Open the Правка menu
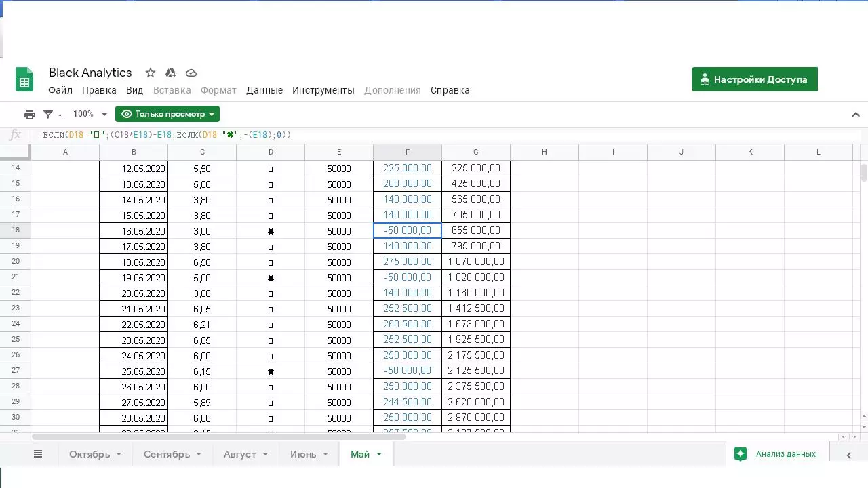868x488 pixels. [99, 90]
